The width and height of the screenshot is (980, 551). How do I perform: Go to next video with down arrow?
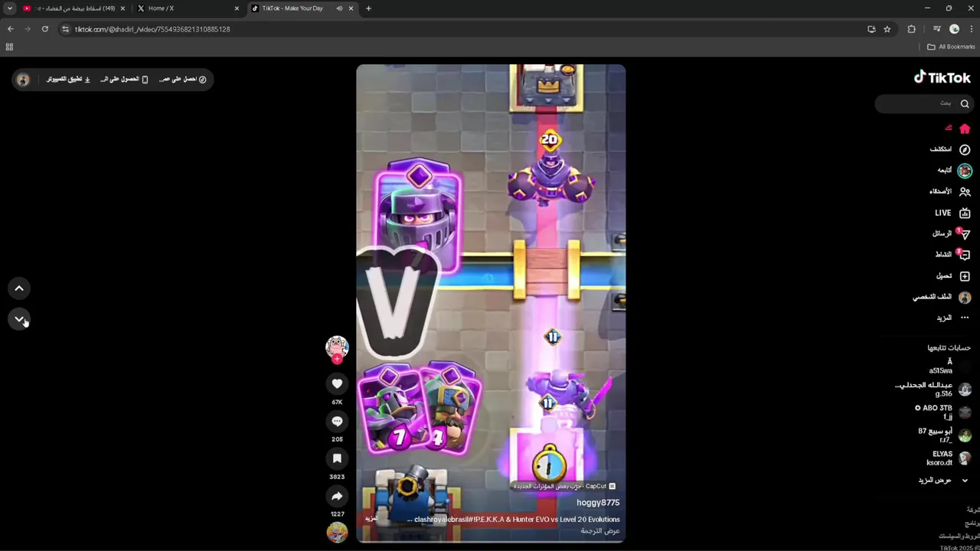pyautogui.click(x=19, y=319)
